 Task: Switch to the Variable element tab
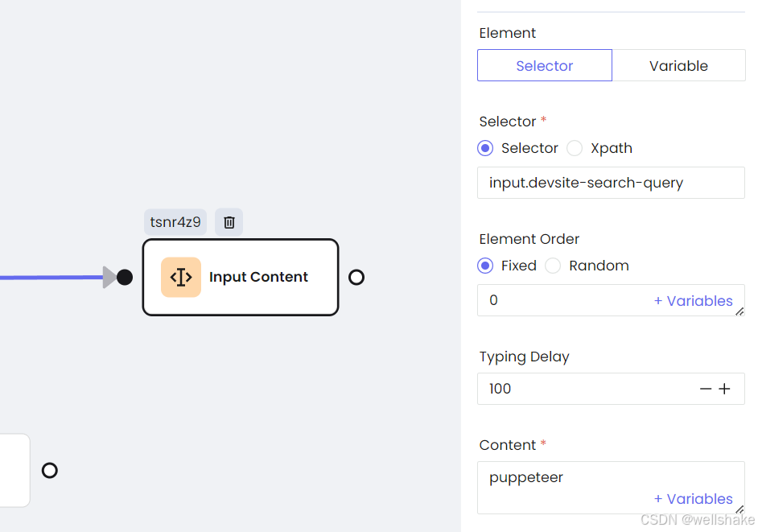(678, 65)
